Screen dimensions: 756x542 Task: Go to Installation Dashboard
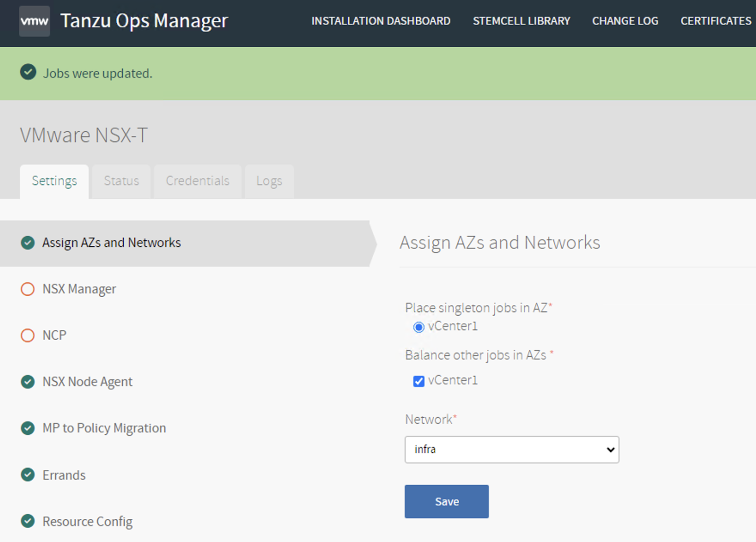[x=381, y=21]
